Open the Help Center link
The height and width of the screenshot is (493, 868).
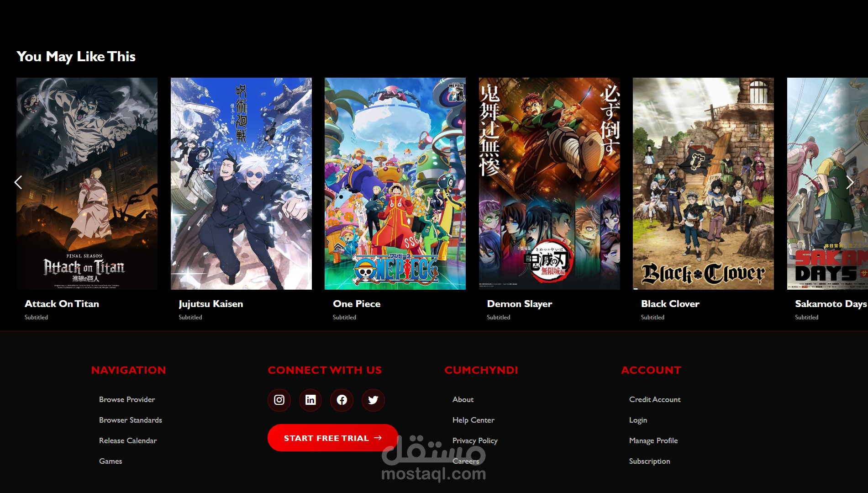(473, 420)
